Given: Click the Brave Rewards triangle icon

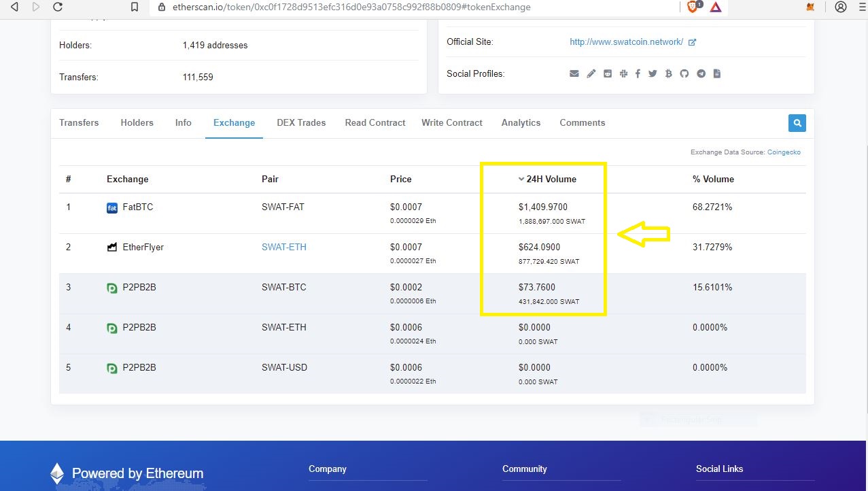Looking at the screenshot, I should pyautogui.click(x=715, y=7).
